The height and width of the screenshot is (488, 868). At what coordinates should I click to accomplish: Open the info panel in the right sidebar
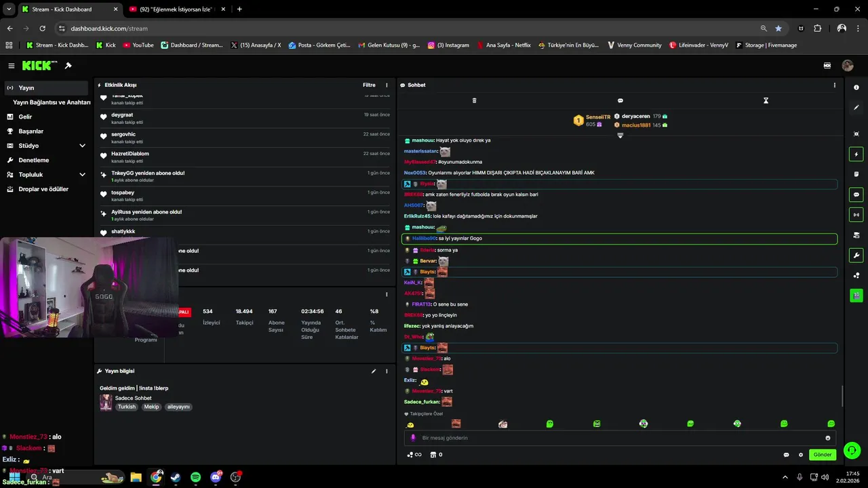[x=856, y=87]
